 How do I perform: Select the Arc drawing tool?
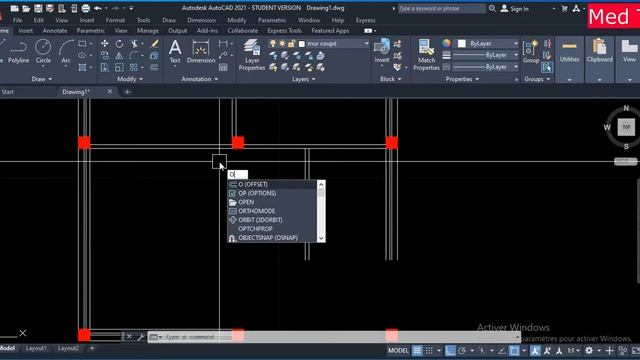(x=66, y=52)
